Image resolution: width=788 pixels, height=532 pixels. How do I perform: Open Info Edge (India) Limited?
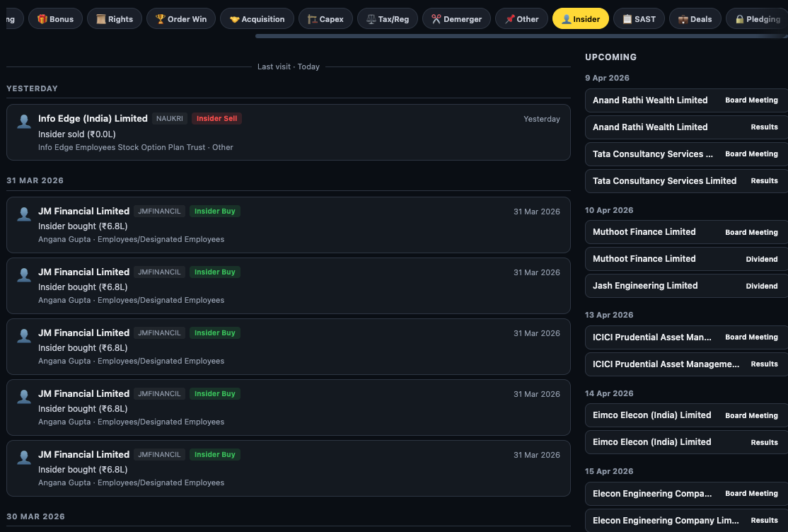point(93,118)
